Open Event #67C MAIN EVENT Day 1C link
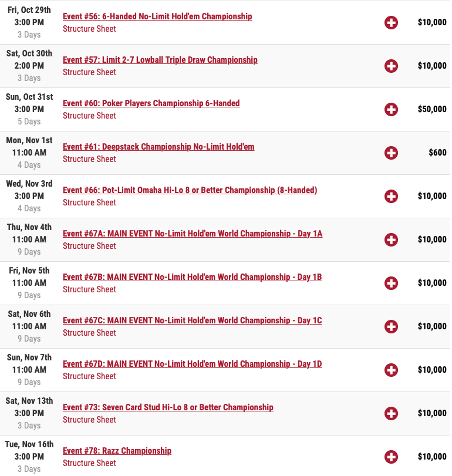This screenshot has height=476, width=452. click(x=193, y=320)
